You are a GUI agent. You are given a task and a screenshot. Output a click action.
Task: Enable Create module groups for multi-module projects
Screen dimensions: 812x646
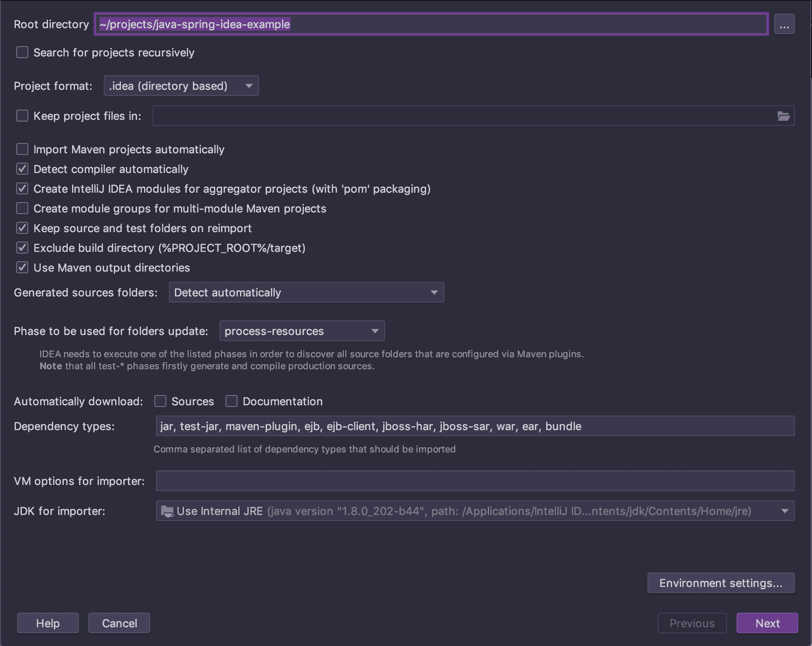22,208
